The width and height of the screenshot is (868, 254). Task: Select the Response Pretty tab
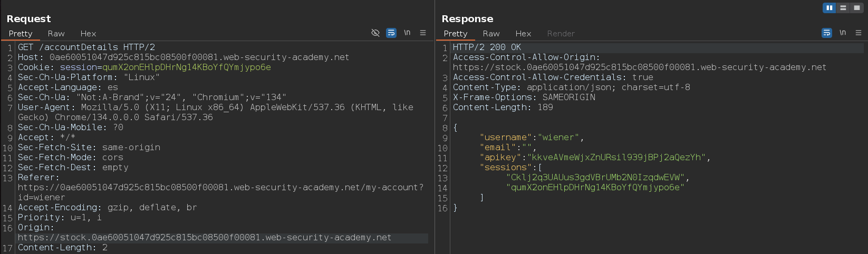coord(456,33)
